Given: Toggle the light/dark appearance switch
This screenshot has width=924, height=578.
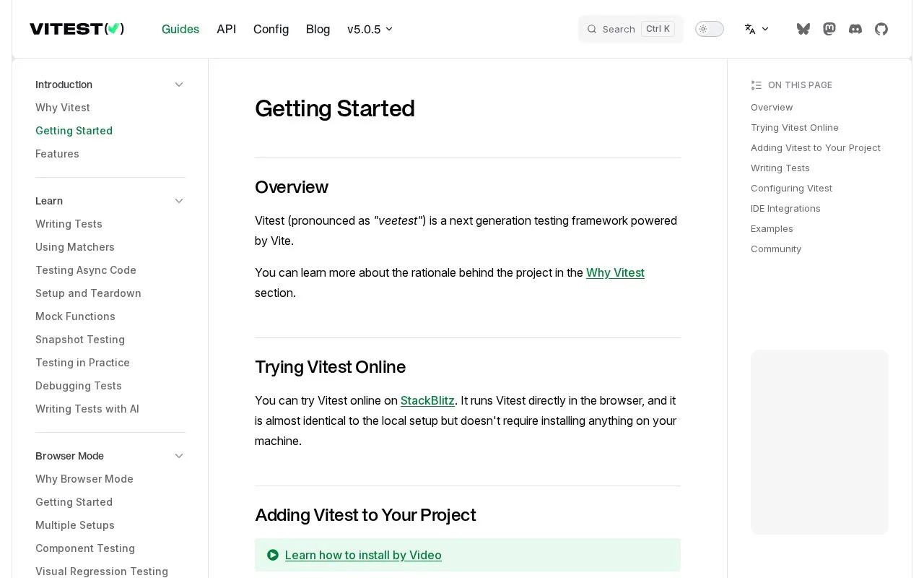Looking at the screenshot, I should pyautogui.click(x=710, y=29).
